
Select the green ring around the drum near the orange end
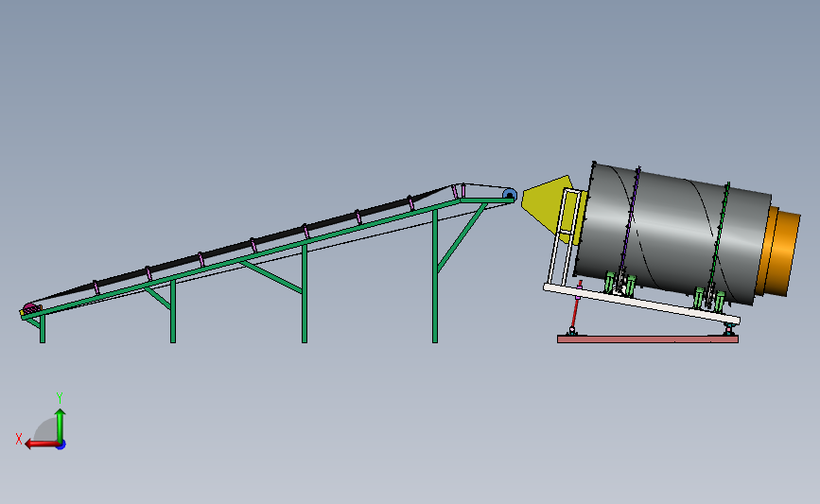coord(720,235)
